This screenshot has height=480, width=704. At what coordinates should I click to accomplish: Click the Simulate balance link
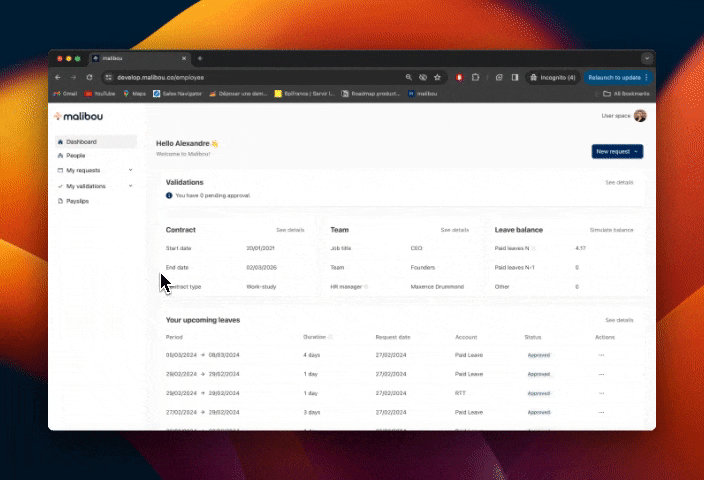coord(611,230)
